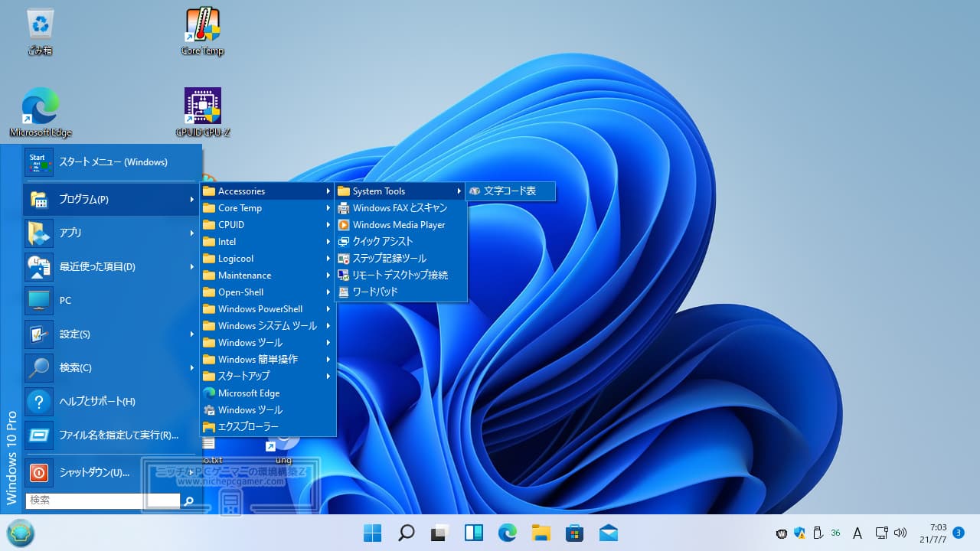Open エクスプローラー in programs list
The height and width of the screenshot is (551, 980).
click(268, 426)
